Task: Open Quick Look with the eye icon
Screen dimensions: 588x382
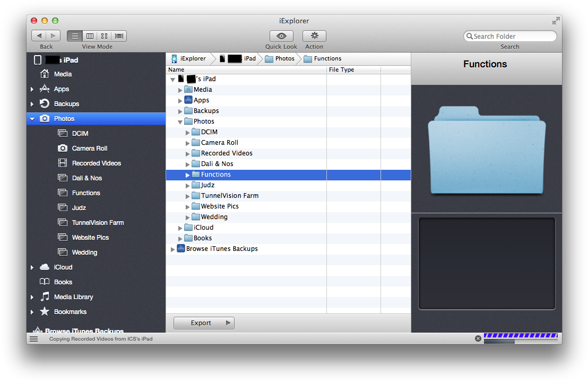Action: click(x=281, y=36)
